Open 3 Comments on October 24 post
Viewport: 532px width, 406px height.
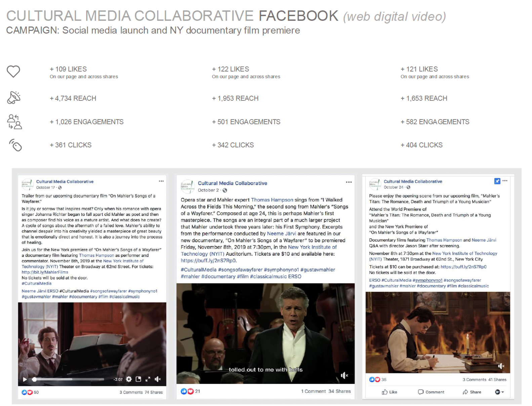(x=474, y=379)
